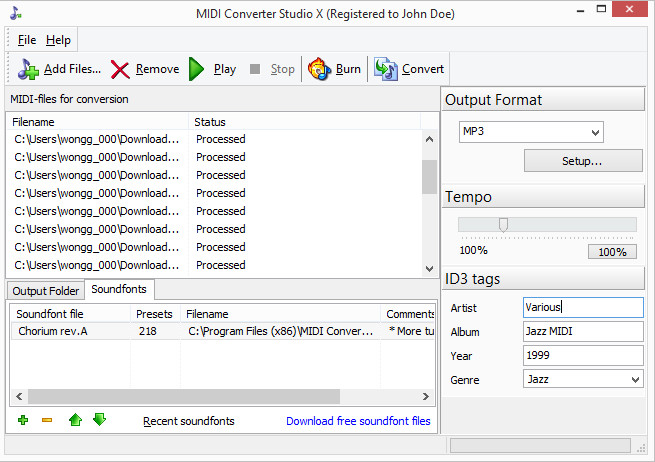The height and width of the screenshot is (462, 655).
Task: Click the file list vertical scrollbar thumb
Action: tap(429, 177)
